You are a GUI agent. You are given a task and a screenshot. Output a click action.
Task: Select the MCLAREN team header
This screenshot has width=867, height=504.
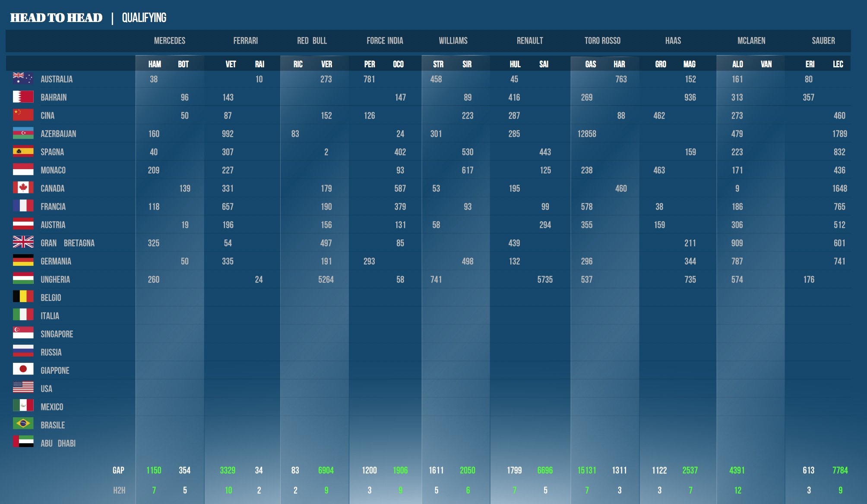tap(751, 41)
